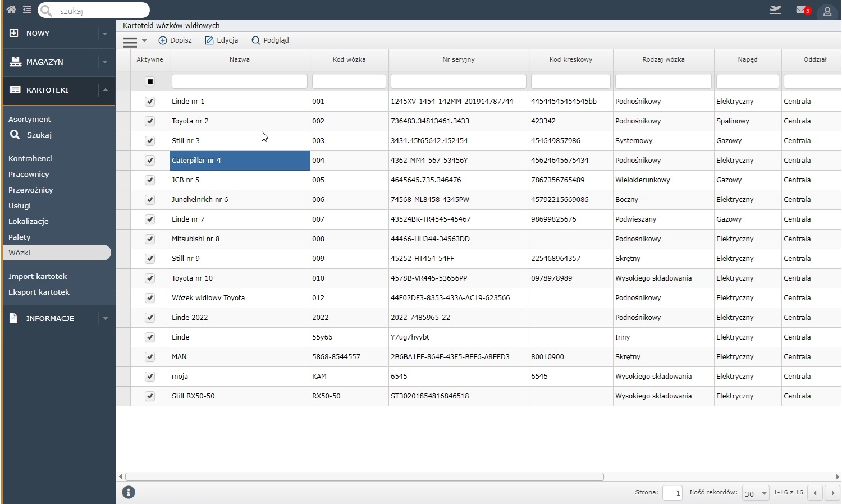This screenshot has height=504, width=842.
Task: Uncheck Aktywne for Still RX50-50
Action: (x=150, y=396)
